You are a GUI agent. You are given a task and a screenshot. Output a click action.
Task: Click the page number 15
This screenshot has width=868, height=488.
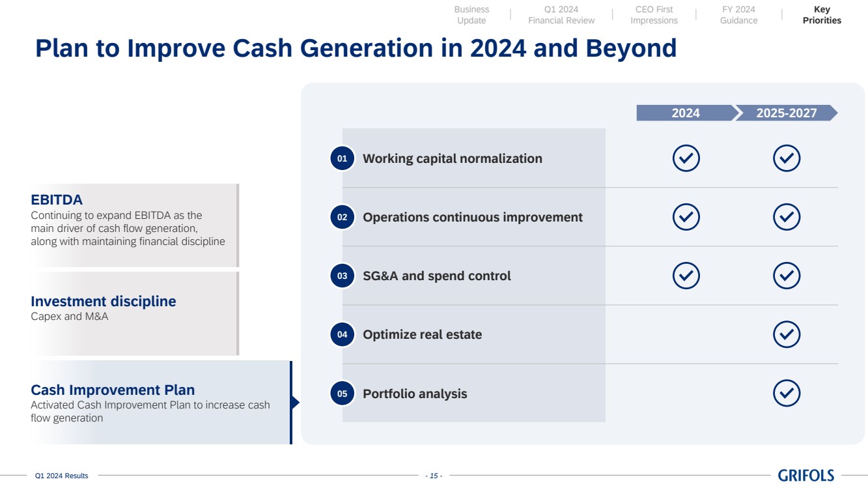pos(434,476)
